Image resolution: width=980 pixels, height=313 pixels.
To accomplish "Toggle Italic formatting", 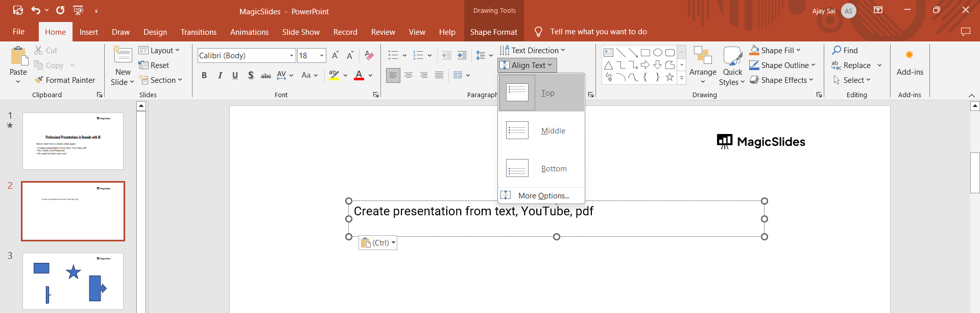I will click(x=220, y=75).
